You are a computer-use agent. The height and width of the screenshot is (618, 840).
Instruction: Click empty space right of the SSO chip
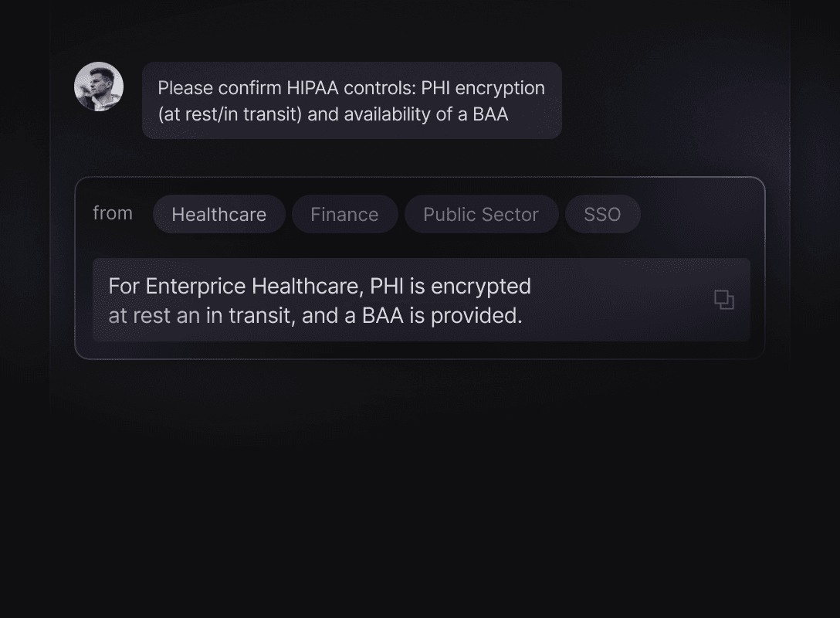tap(702, 215)
